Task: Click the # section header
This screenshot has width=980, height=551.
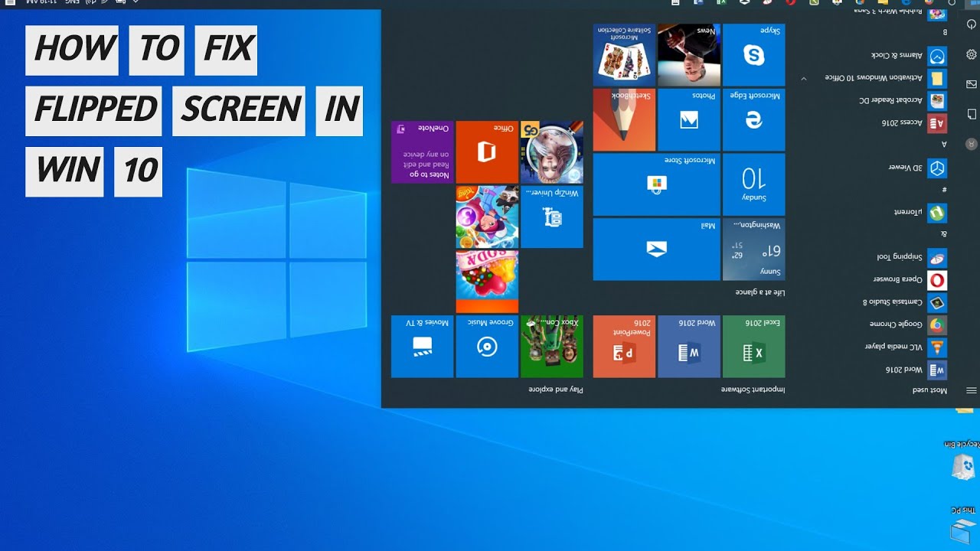Action: tap(944, 190)
